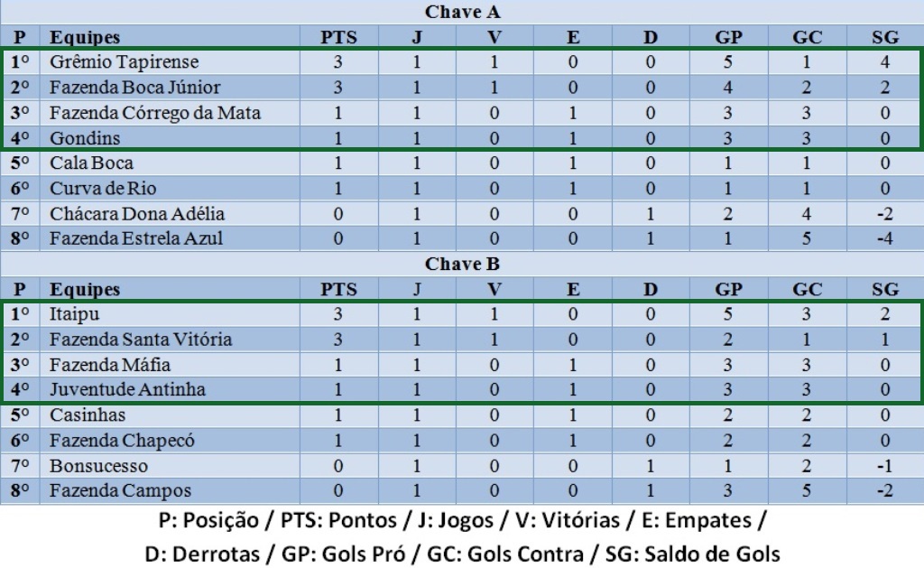This screenshot has width=924, height=568.
Task: Click Fazenda Estrela Azul team name
Action: tap(136, 239)
